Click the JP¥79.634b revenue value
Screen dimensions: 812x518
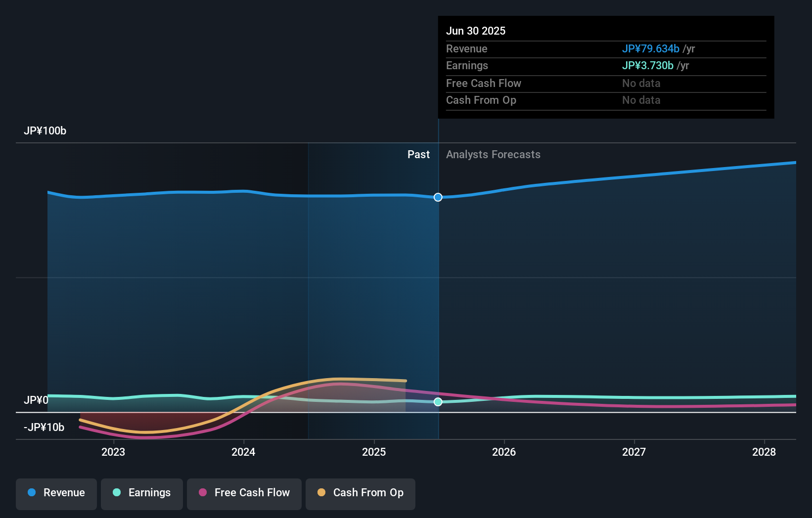(650, 49)
